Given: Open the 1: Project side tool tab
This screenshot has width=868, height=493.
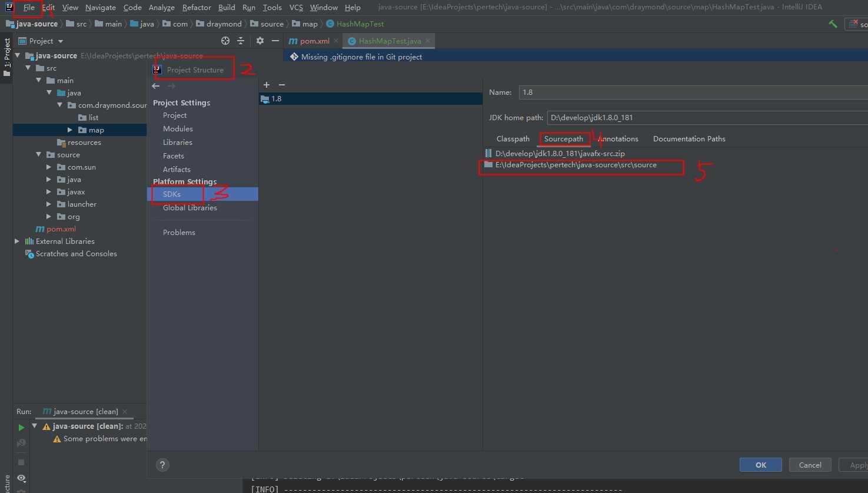Looking at the screenshot, I should 6,58.
